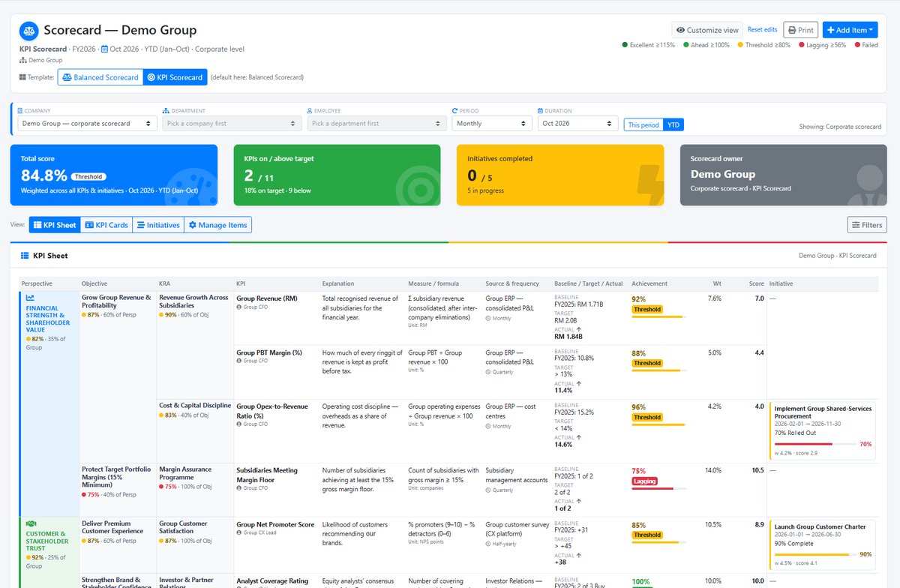Click the Print button

click(x=800, y=30)
